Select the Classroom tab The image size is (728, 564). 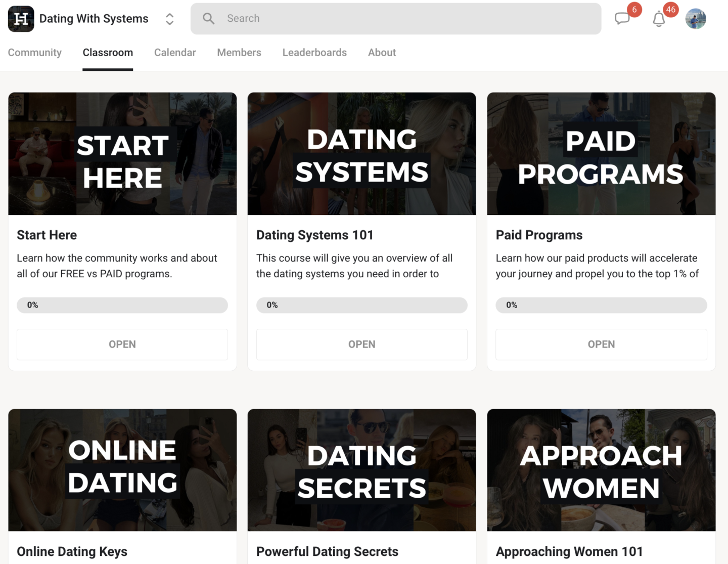(108, 53)
